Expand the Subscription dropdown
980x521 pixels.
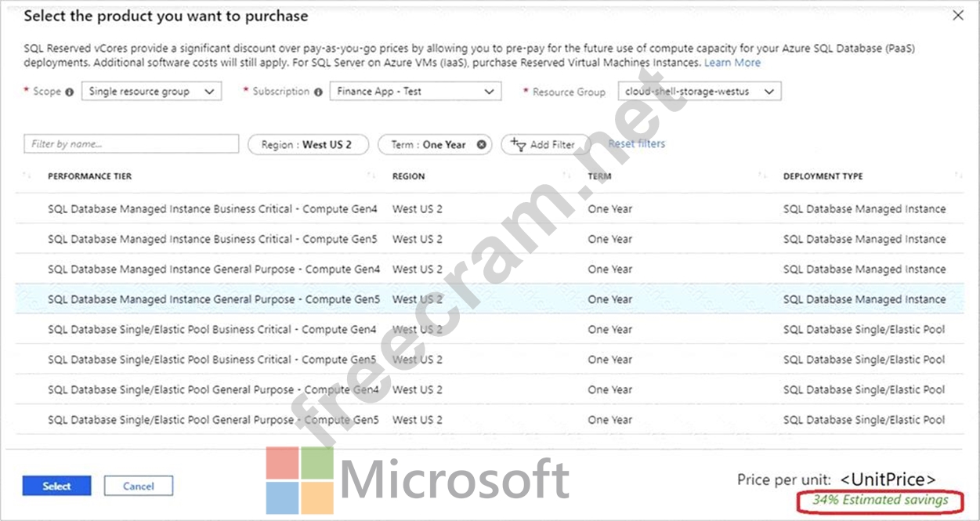[415, 92]
